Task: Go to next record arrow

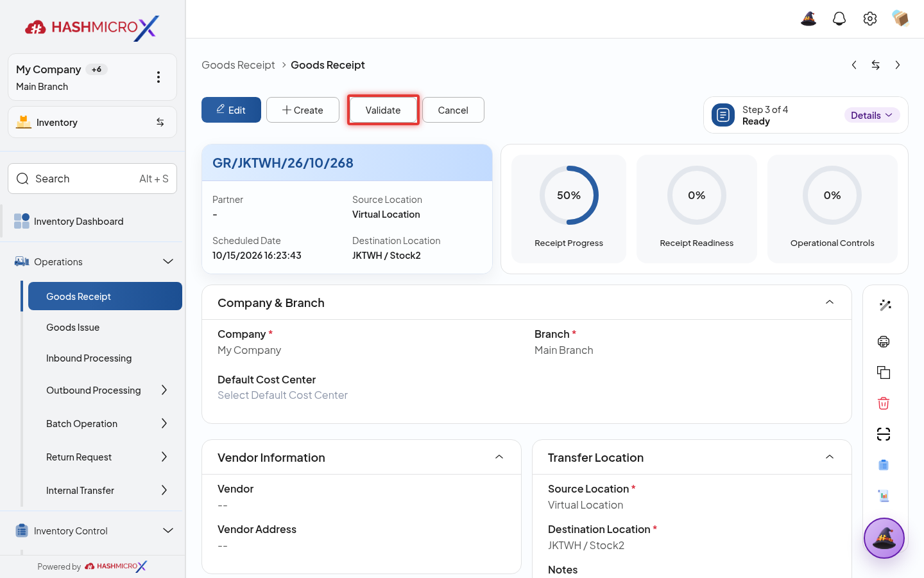Action: 898,65
